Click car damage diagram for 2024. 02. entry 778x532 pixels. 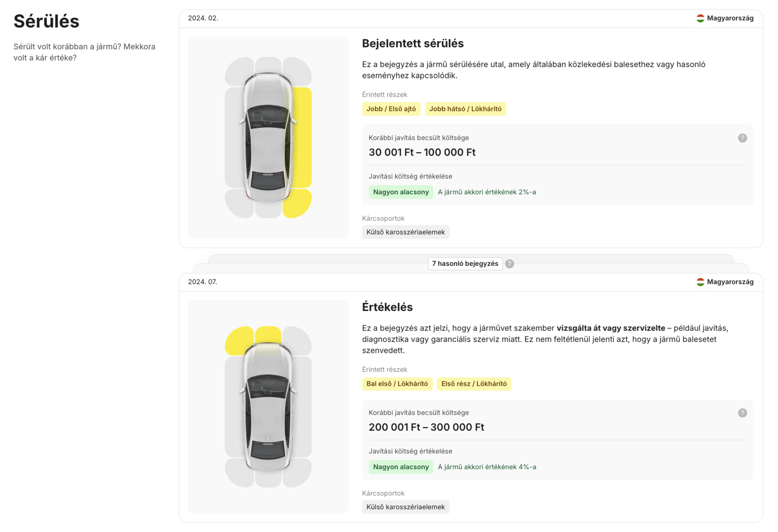coord(268,138)
